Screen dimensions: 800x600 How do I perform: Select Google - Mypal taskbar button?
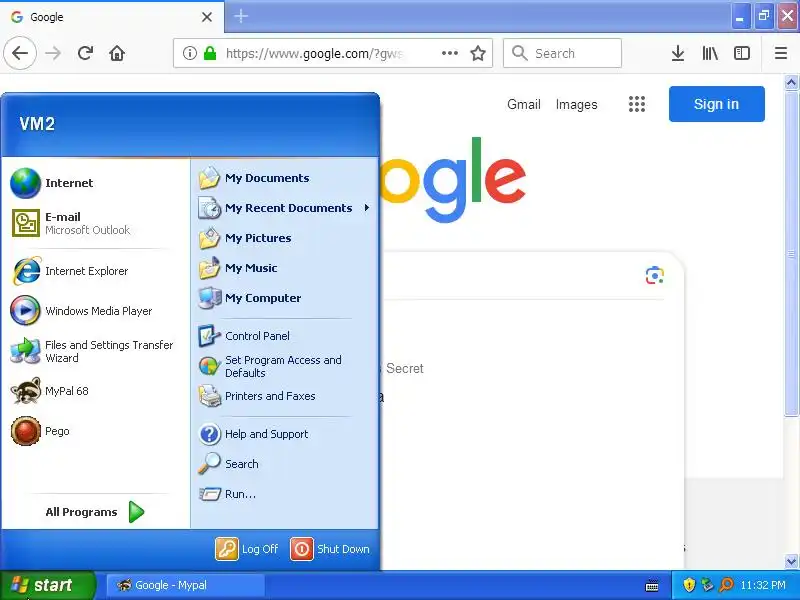click(x=185, y=585)
